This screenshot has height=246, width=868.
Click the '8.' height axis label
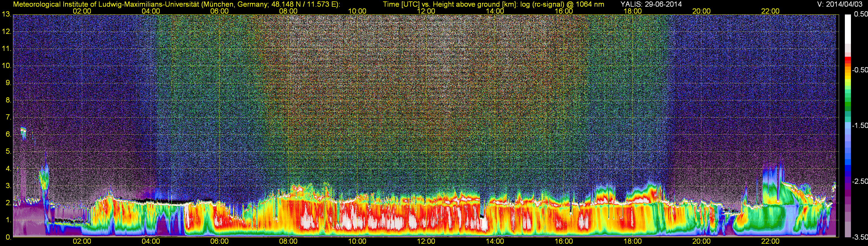pos(8,100)
